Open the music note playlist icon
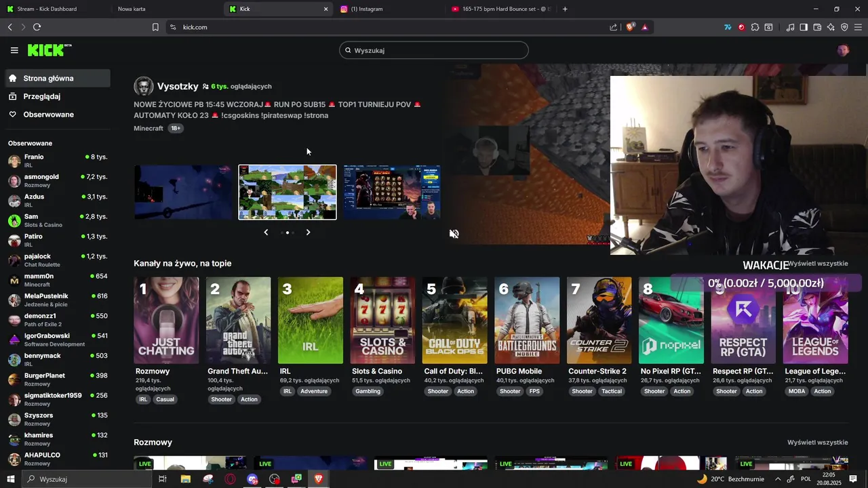 790,27
